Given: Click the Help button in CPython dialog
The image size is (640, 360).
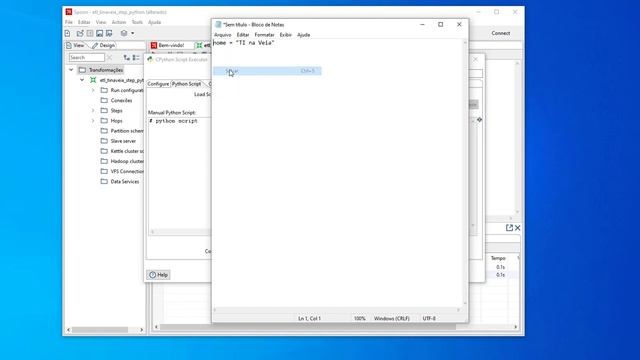Looking at the screenshot, I should click(158, 275).
